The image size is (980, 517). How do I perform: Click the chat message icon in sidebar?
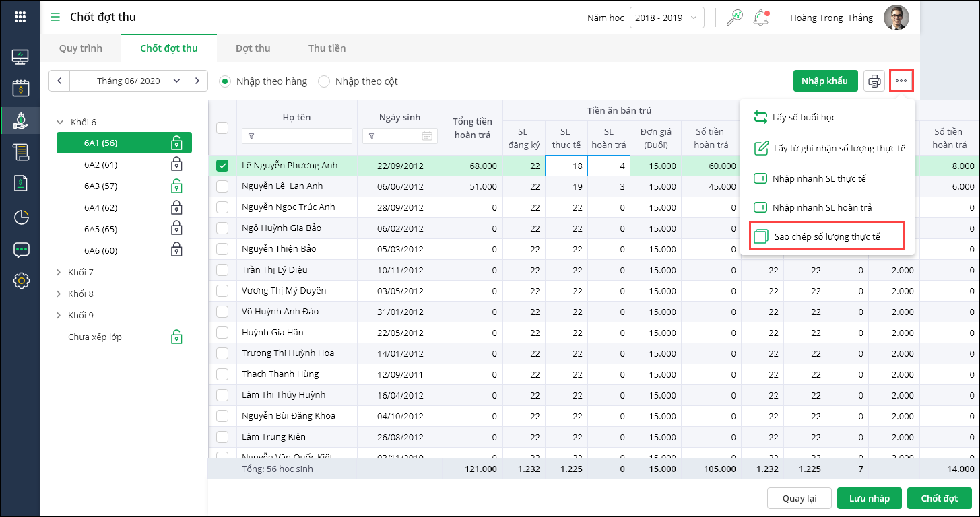click(21, 250)
